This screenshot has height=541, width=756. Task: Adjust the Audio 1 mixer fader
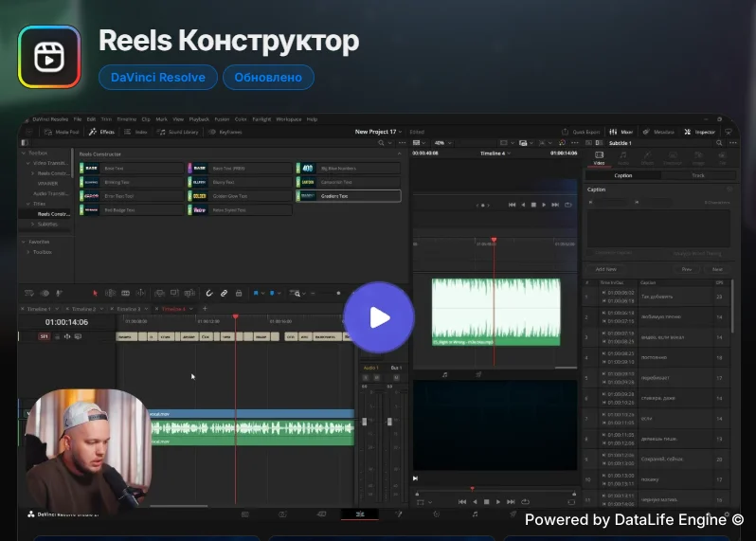(365, 422)
